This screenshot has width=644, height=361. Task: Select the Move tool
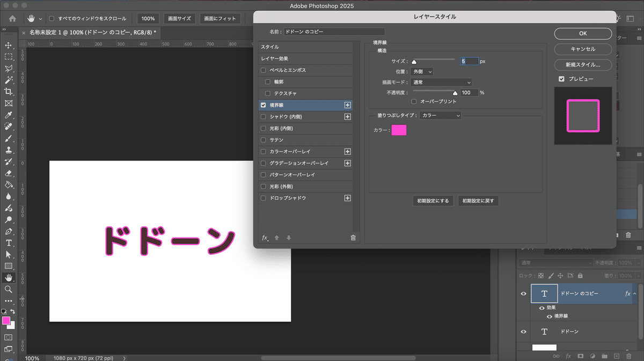point(9,45)
